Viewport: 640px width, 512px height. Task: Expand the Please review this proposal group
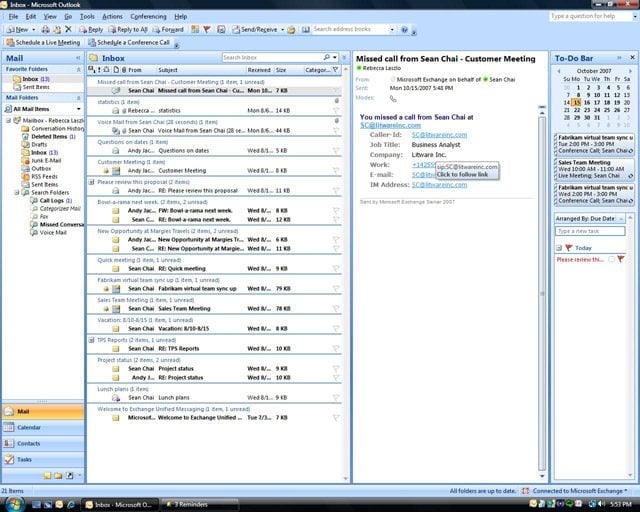click(x=91, y=182)
